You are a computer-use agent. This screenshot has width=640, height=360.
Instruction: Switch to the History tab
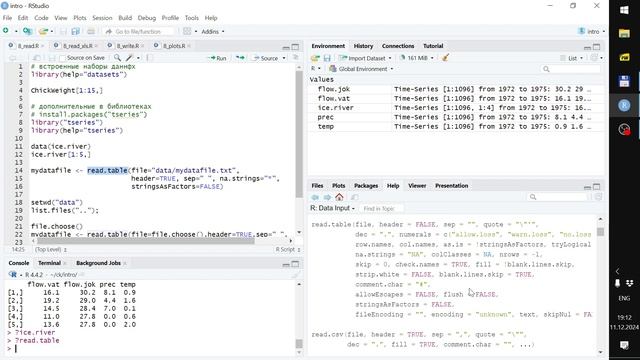point(363,46)
